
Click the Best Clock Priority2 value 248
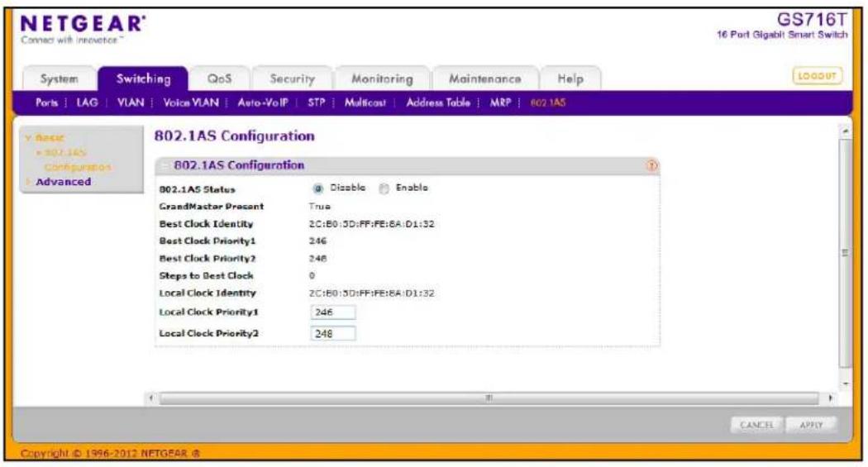tap(317, 259)
